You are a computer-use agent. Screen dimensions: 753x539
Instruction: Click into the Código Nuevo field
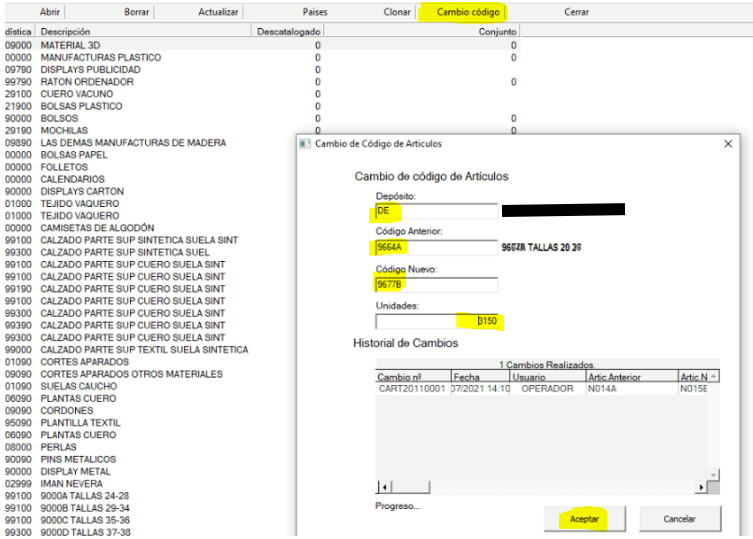[x=436, y=285]
